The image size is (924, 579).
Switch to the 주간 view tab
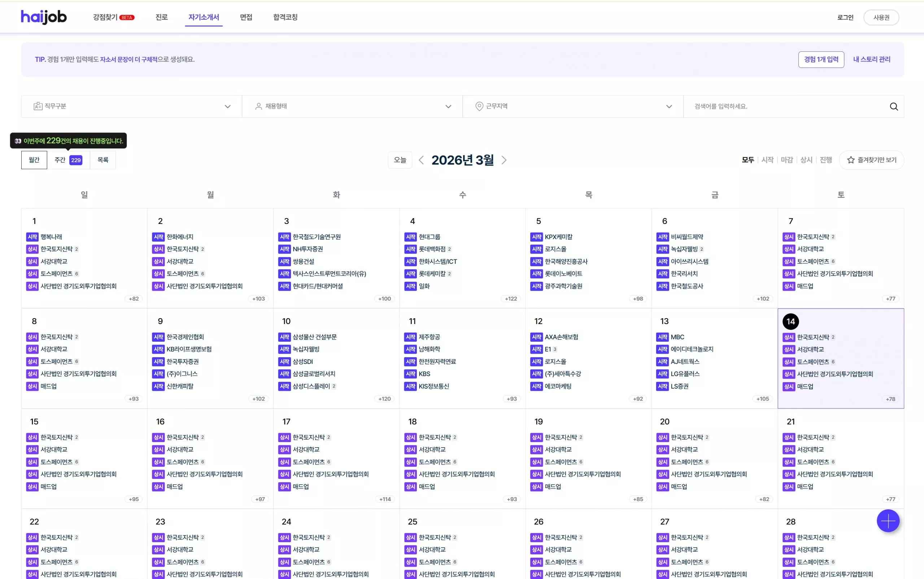coord(68,160)
